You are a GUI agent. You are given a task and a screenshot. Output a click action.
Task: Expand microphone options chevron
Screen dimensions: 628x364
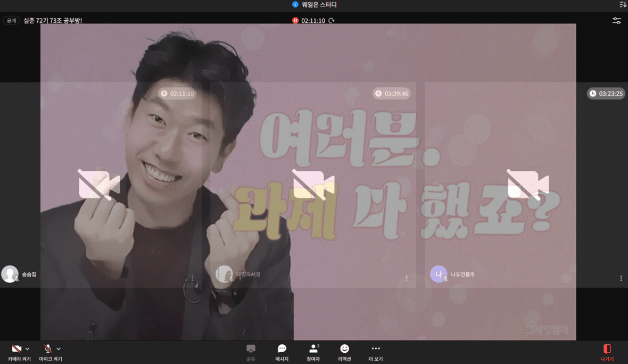pyautogui.click(x=59, y=349)
